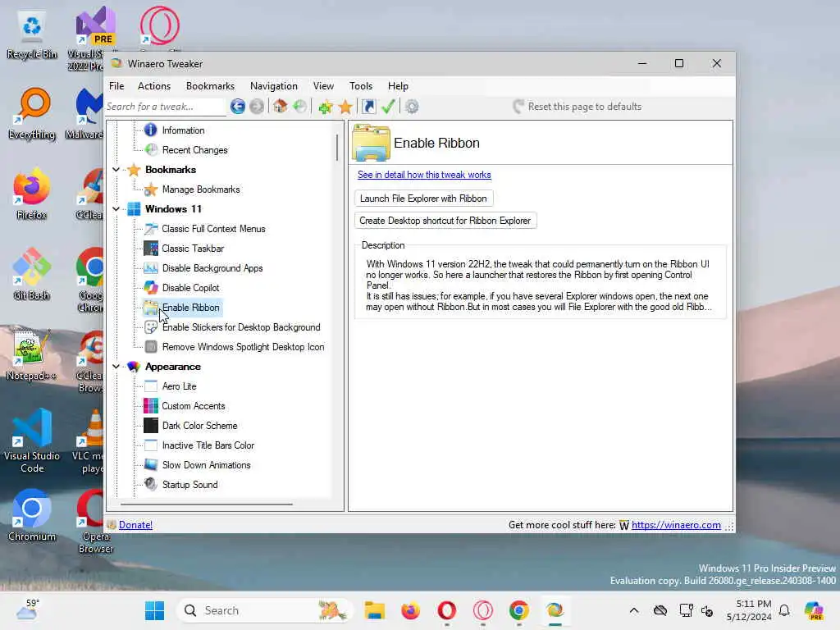840x630 pixels.
Task: Click Reset this page to defaults
Action: click(577, 107)
